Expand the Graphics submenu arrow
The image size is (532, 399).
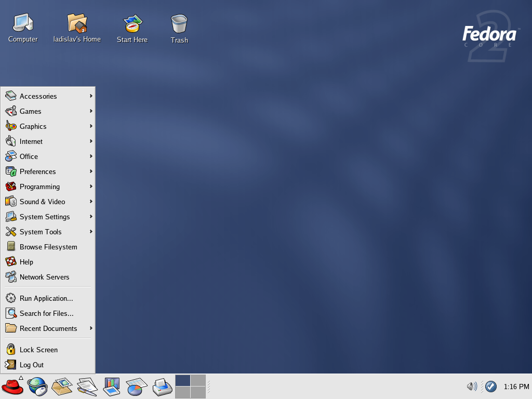pos(91,126)
